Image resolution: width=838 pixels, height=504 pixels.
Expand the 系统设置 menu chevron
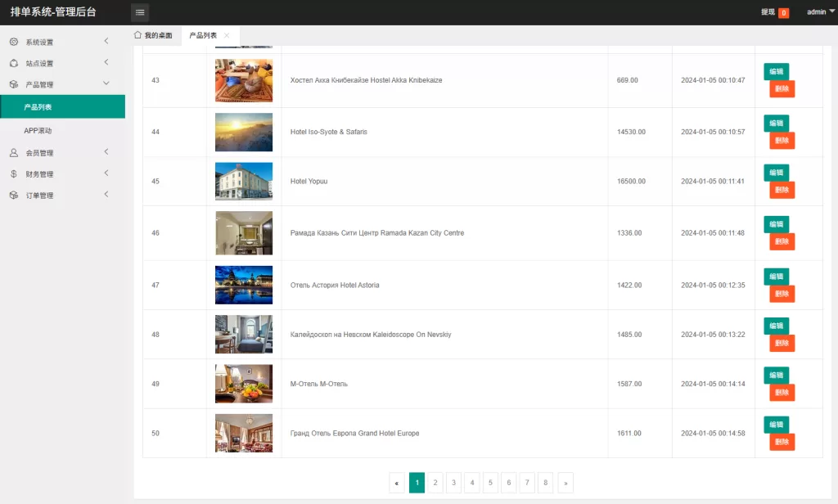click(x=106, y=42)
